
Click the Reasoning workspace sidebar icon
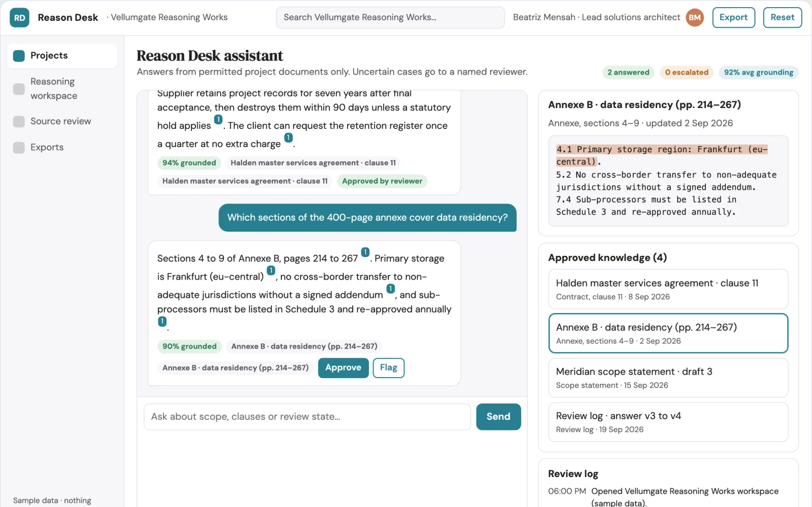(19, 89)
